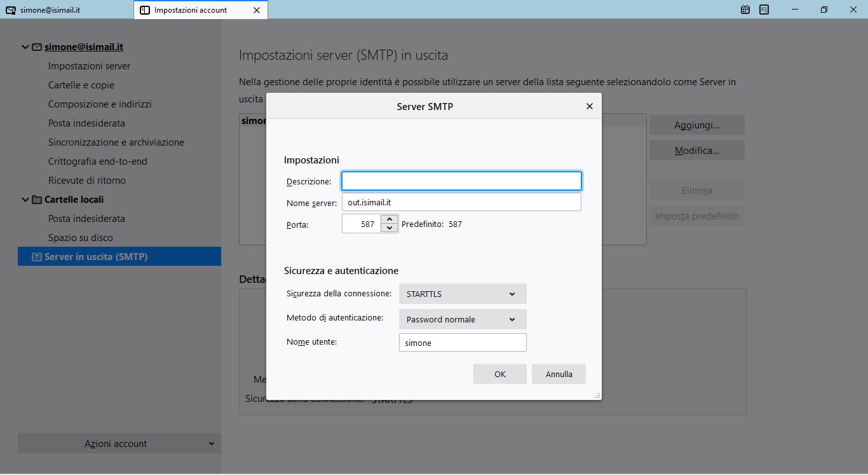This screenshot has height=475, width=868.
Task: Click the Descrizione input field
Action: (461, 181)
